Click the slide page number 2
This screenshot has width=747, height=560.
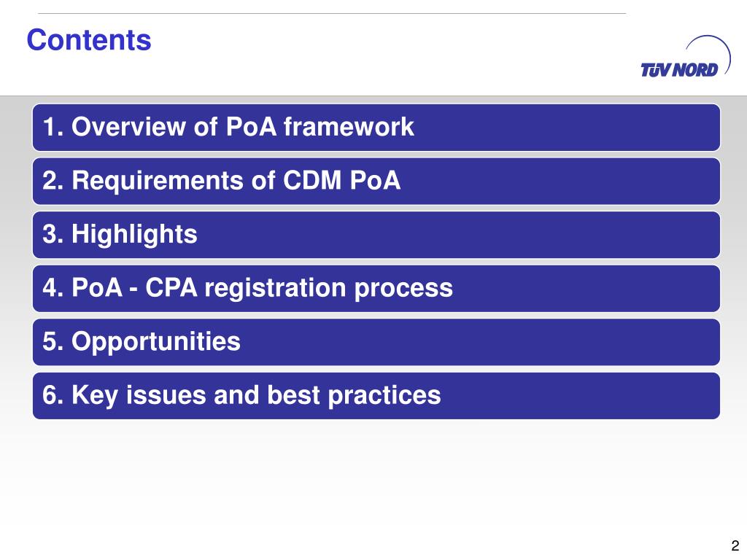pos(735,545)
